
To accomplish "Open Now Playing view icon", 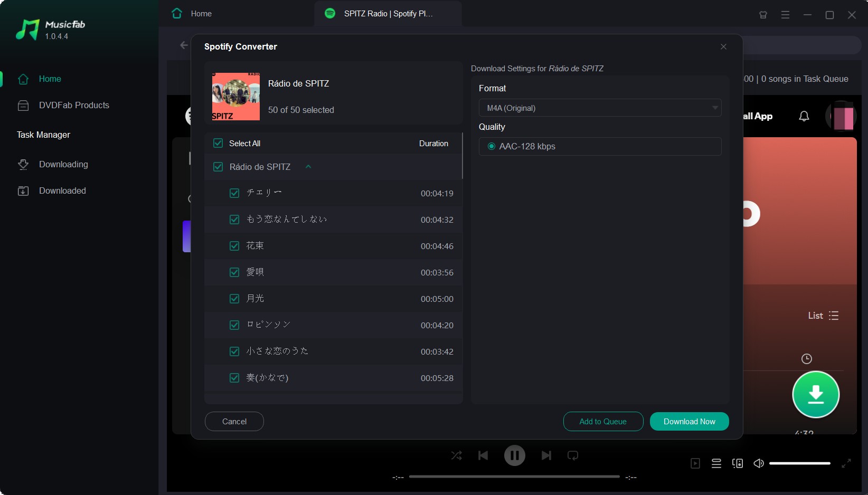I will tap(695, 463).
